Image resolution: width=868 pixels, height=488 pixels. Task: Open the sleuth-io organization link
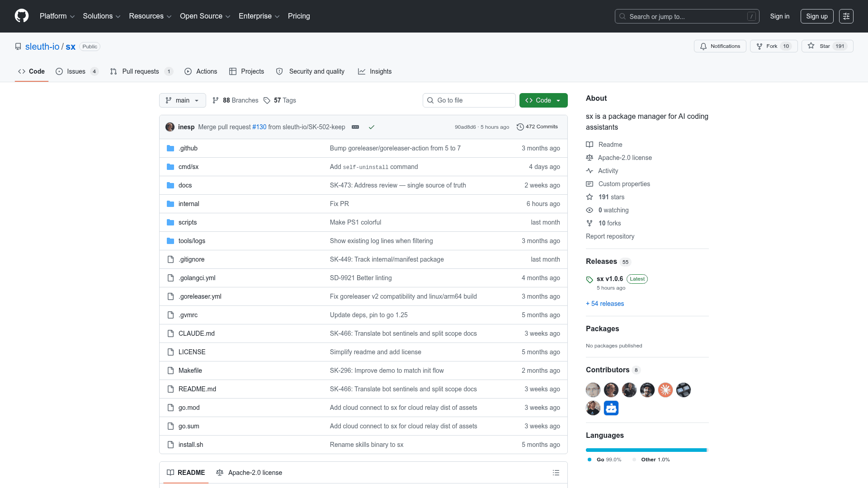click(x=42, y=47)
